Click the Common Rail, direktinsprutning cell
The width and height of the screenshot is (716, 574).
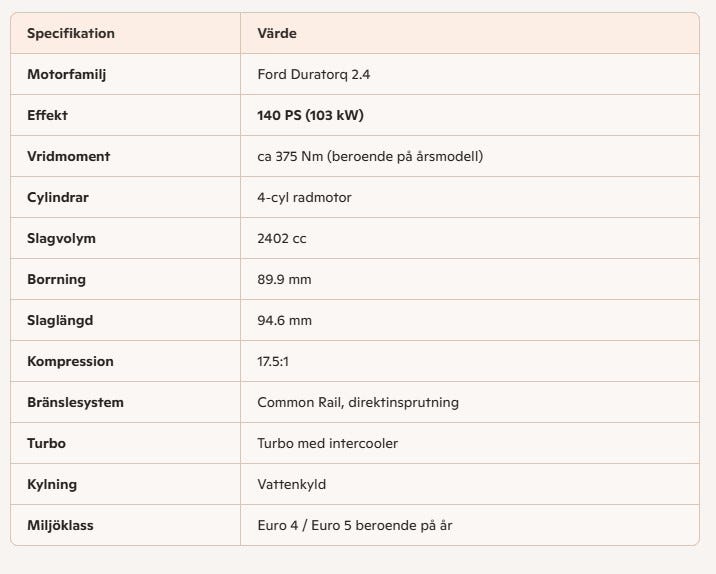(x=358, y=402)
